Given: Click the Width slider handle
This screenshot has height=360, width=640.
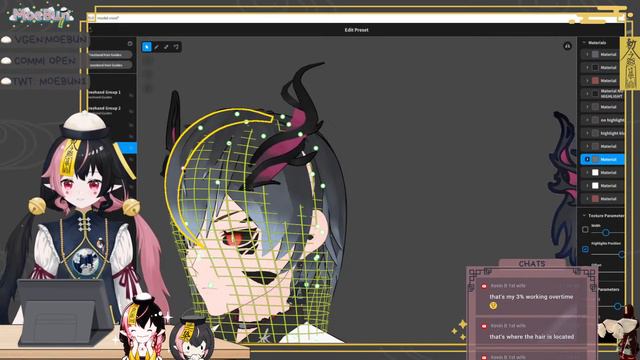Looking at the screenshot, I should [606, 232].
